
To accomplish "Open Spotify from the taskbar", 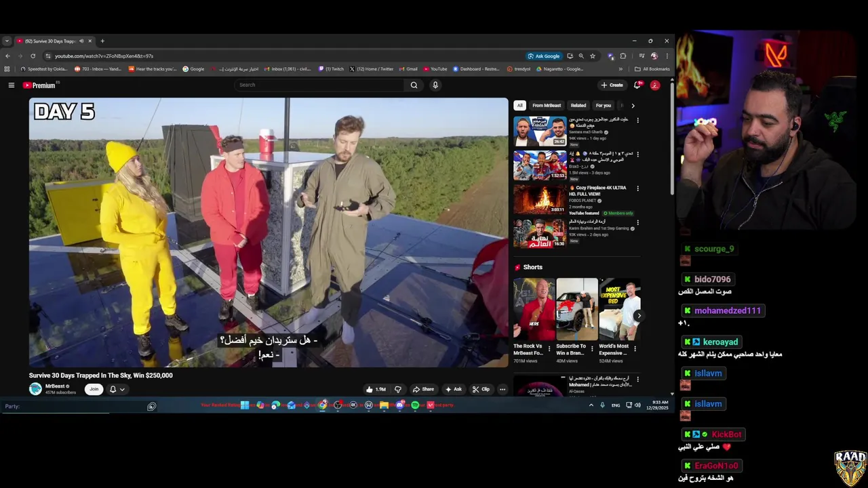I will 415,405.
